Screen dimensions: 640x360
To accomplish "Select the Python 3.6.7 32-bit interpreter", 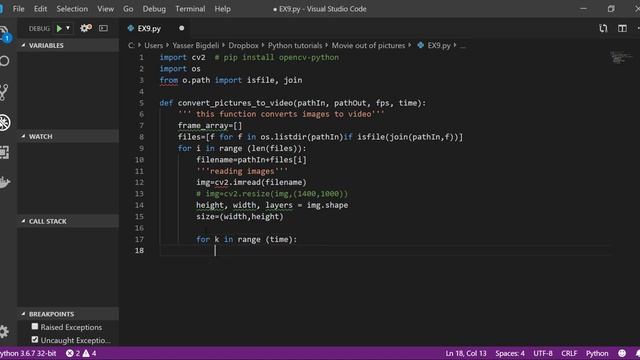I will tap(28, 353).
